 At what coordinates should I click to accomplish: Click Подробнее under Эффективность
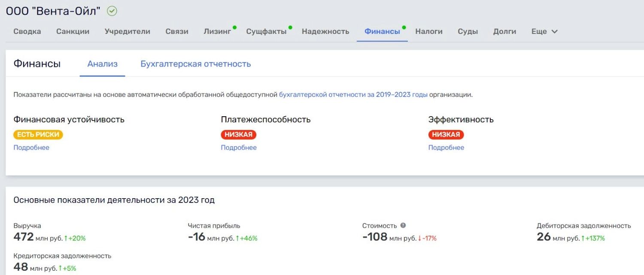[x=446, y=148]
